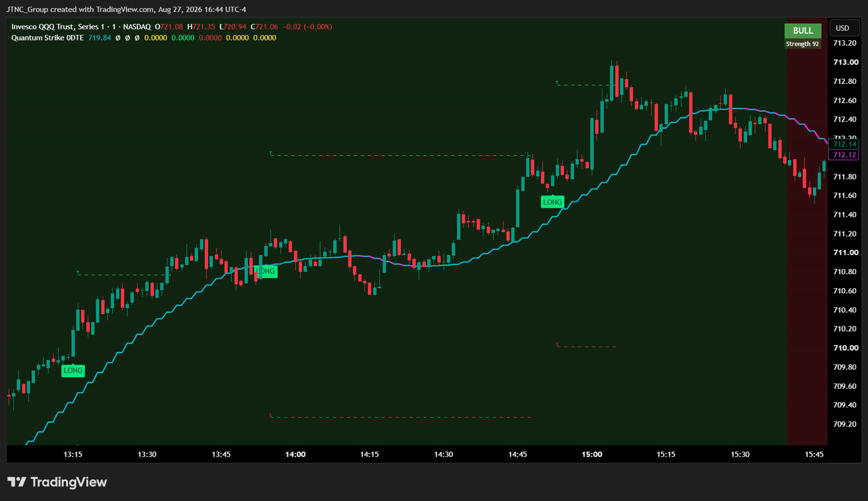The height and width of the screenshot is (501, 868).
Task: Click the LONG signal label near 13:15
Action: 73,371
